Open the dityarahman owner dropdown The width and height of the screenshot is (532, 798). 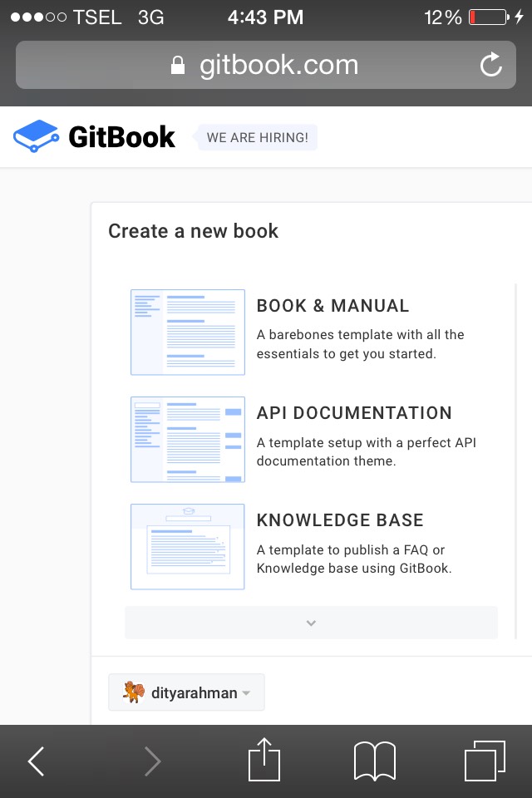(x=186, y=692)
